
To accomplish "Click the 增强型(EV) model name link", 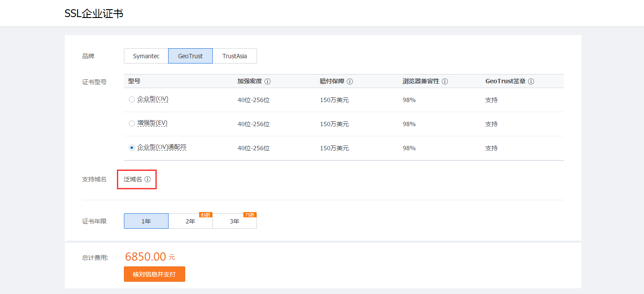I will (152, 123).
